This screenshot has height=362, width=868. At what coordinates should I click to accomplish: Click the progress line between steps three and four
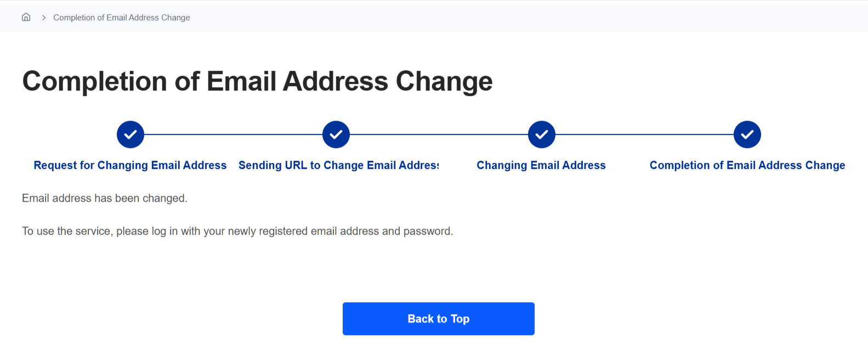[x=644, y=134]
